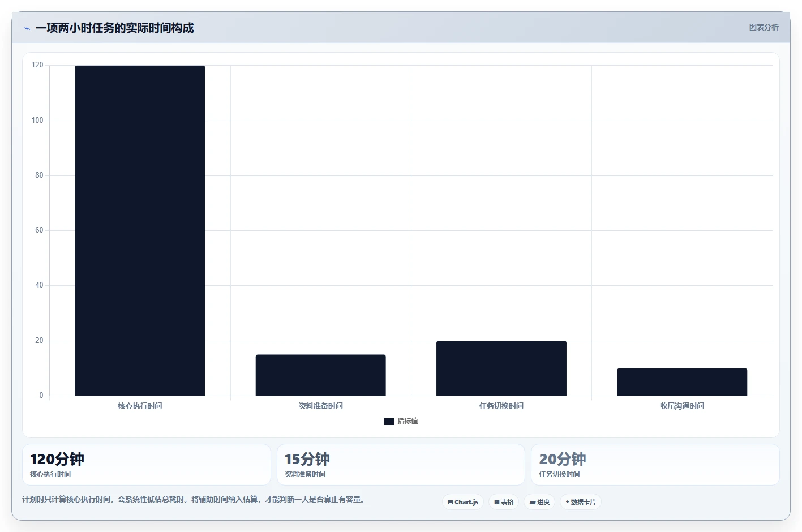Click the 资料准备时间 bar
Viewport: 802px width, 532px height.
pyautogui.click(x=320, y=375)
